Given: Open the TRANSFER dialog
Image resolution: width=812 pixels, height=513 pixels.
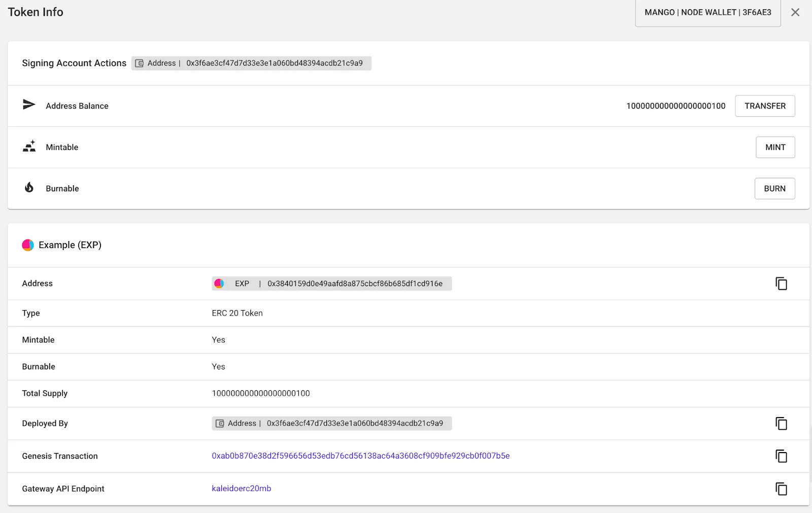Looking at the screenshot, I should click(765, 106).
